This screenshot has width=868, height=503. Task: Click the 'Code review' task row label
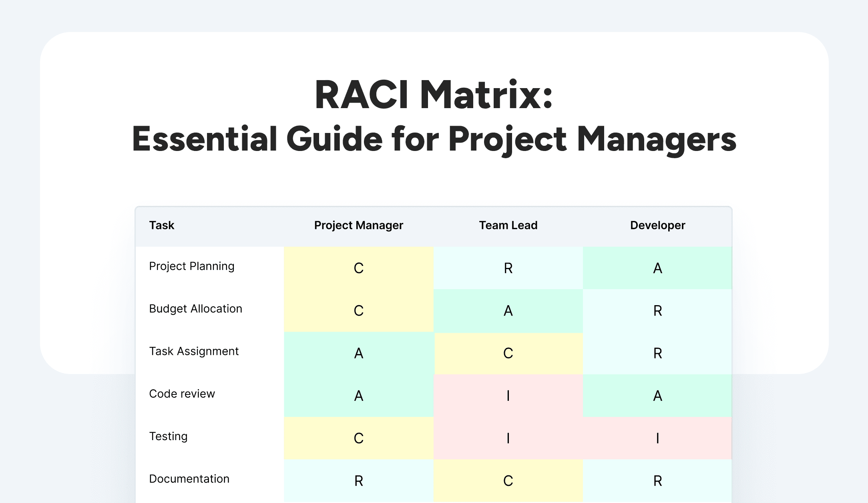click(182, 394)
